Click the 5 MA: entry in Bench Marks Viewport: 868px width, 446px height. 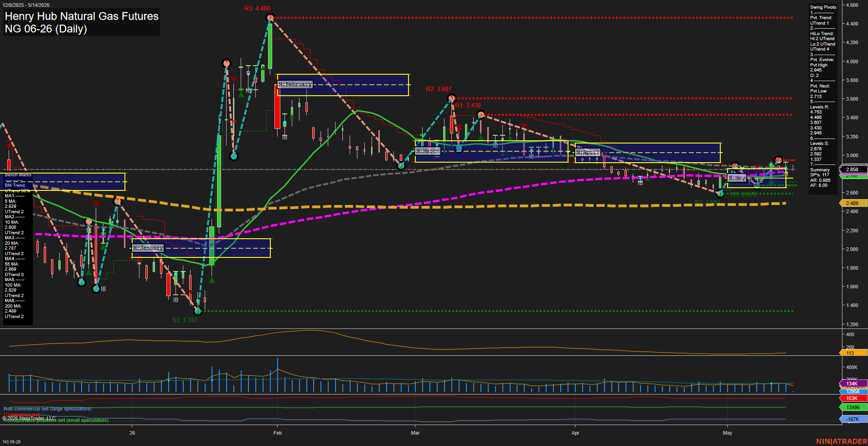11,201
